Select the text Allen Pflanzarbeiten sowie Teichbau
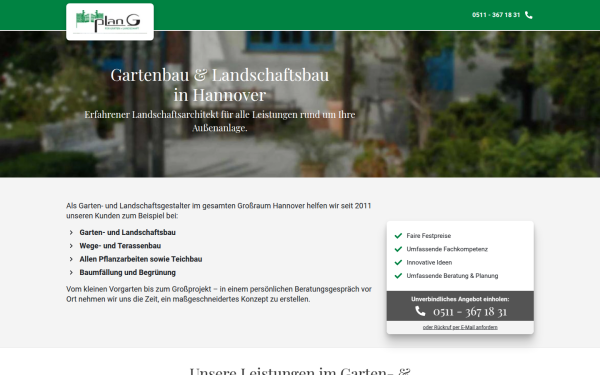The image size is (600, 375). [x=141, y=259]
